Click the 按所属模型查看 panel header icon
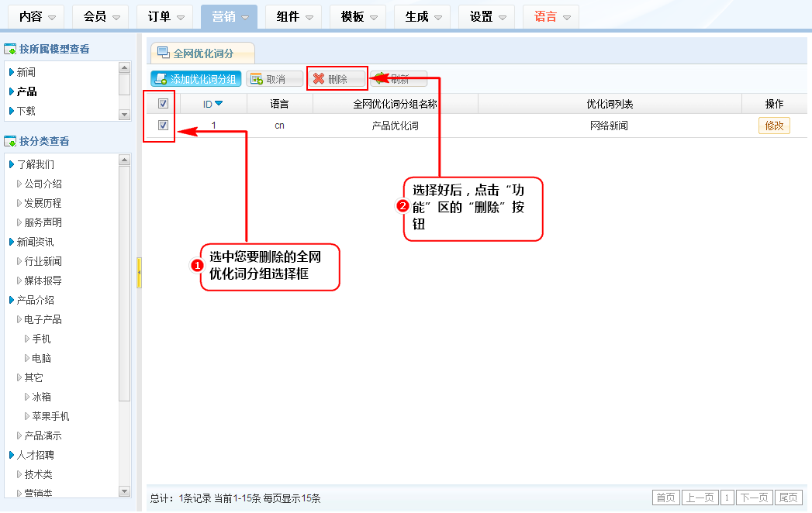The height and width of the screenshot is (513, 812). click(11, 50)
